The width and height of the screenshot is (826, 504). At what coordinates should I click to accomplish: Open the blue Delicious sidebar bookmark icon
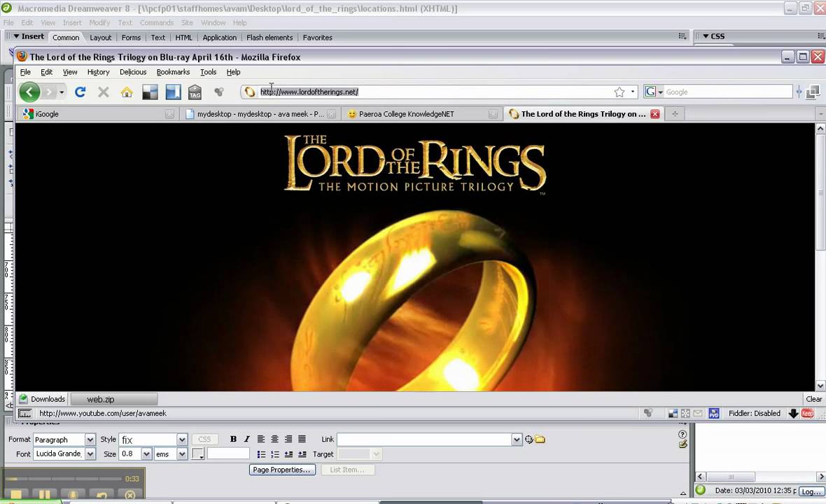click(174, 92)
